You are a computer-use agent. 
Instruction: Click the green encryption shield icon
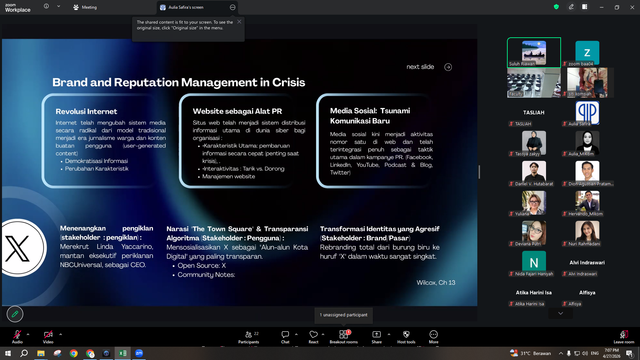point(556,7)
